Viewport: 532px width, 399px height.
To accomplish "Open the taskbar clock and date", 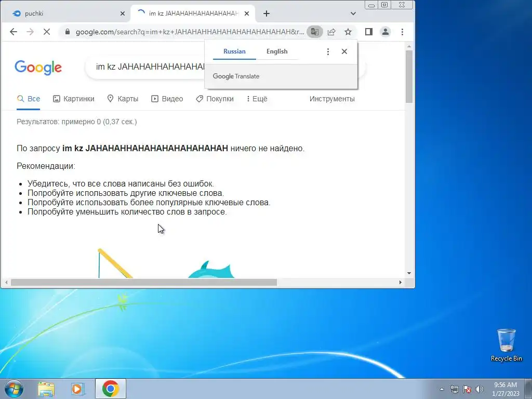I will (x=506, y=389).
